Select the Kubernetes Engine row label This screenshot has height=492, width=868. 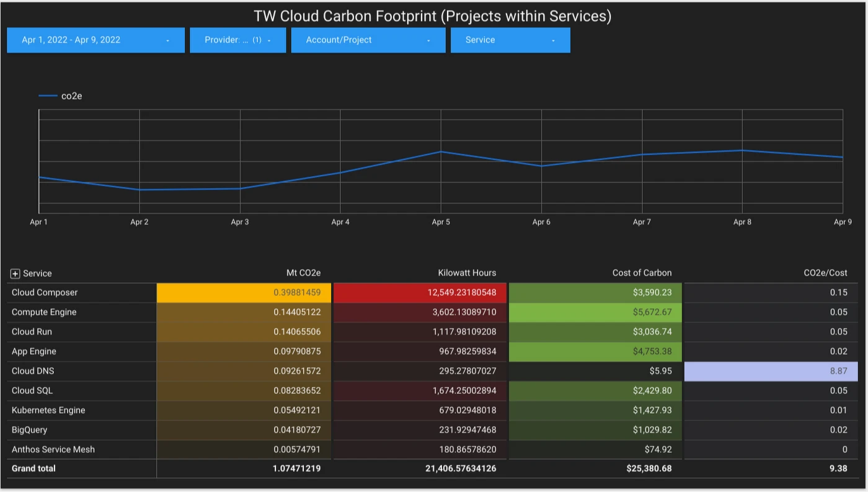[48, 410]
